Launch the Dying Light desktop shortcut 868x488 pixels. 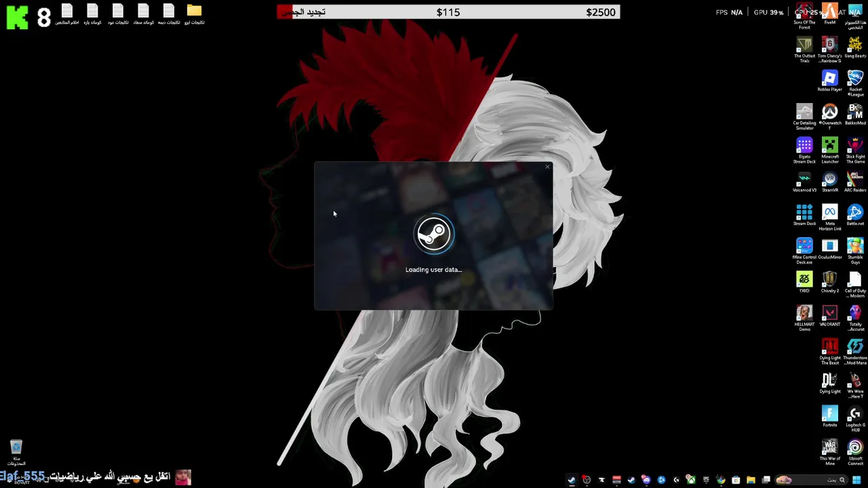(829, 383)
